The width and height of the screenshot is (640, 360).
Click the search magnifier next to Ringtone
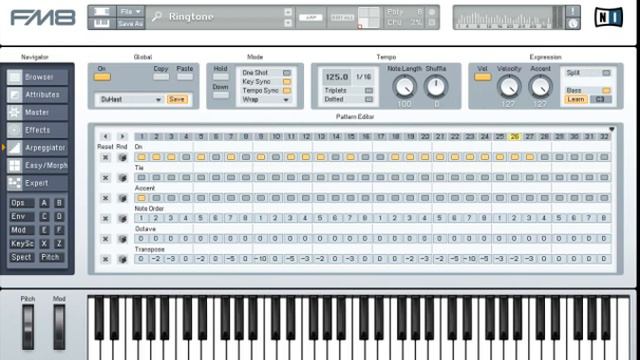coord(157,17)
